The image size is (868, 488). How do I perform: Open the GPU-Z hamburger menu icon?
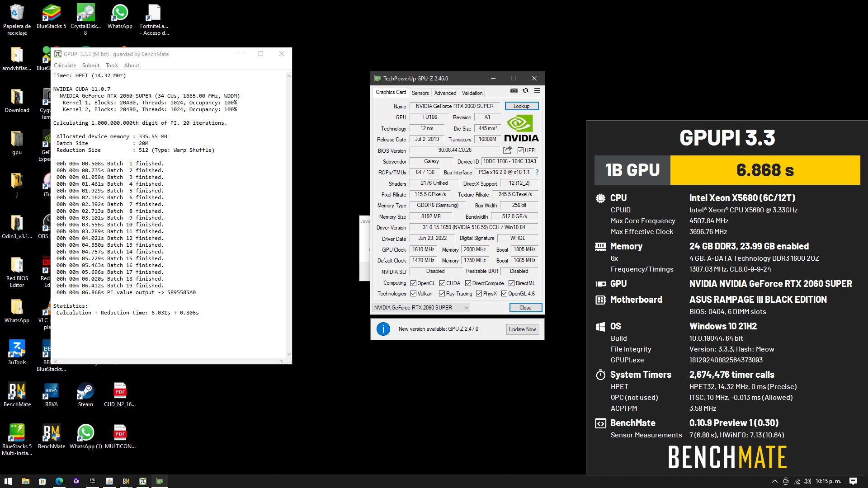click(537, 90)
